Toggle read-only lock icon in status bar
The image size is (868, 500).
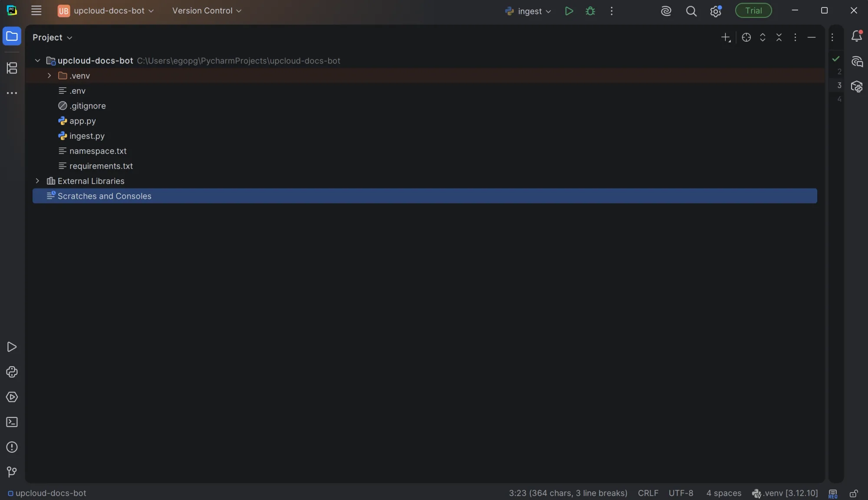[x=854, y=493]
